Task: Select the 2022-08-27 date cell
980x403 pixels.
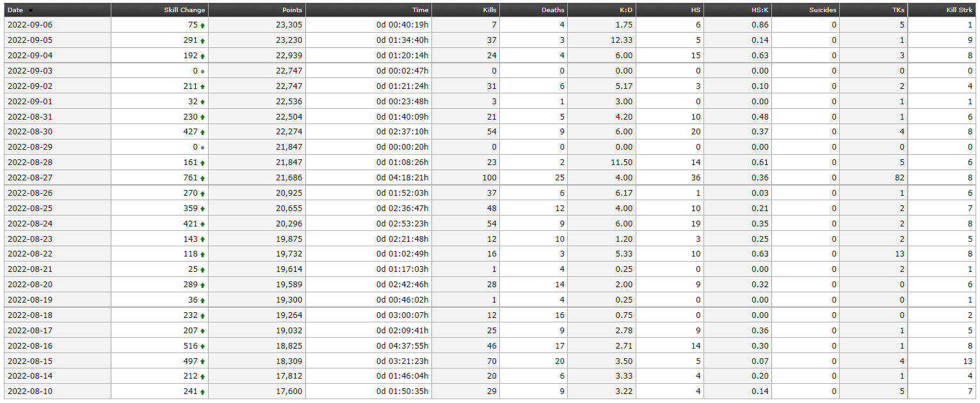Action: [x=30, y=178]
